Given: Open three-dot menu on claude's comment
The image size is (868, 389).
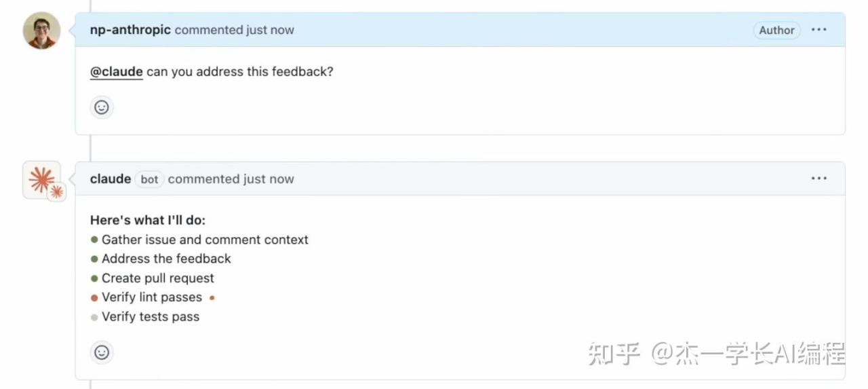Looking at the screenshot, I should click(x=818, y=179).
